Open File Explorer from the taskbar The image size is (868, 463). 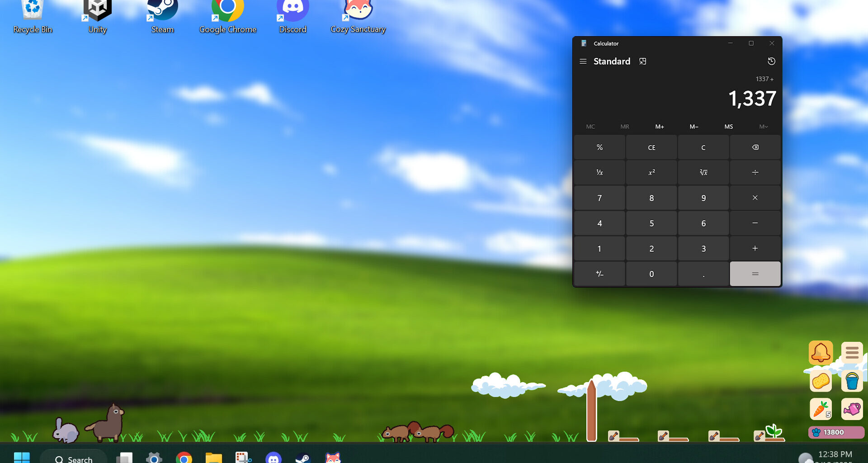[x=213, y=458]
